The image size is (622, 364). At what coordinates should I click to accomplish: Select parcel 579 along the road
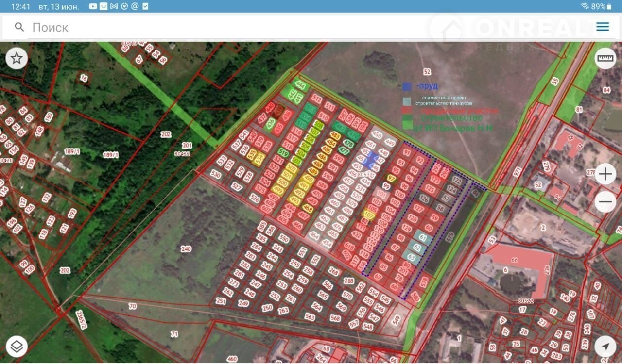(x=450, y=238)
